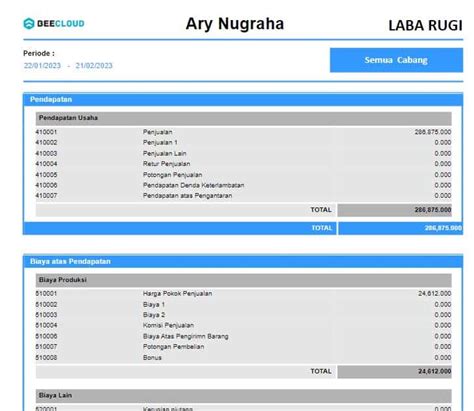Select account code 510003
Viewport: 474px width, 411px height.
46,315
